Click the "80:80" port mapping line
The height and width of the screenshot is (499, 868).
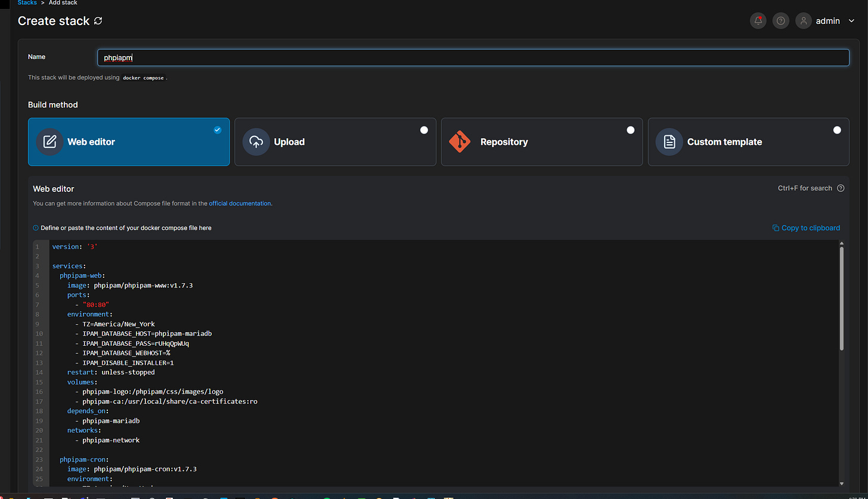tap(92, 305)
